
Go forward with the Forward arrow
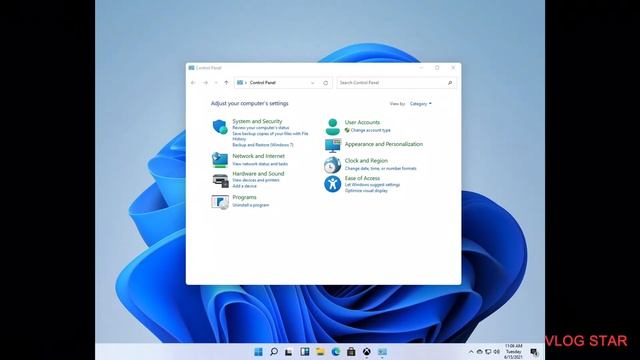(x=205, y=83)
